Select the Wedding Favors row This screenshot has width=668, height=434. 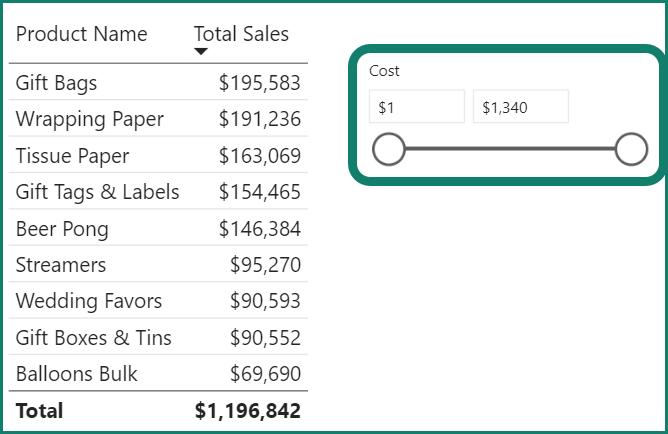click(x=88, y=301)
